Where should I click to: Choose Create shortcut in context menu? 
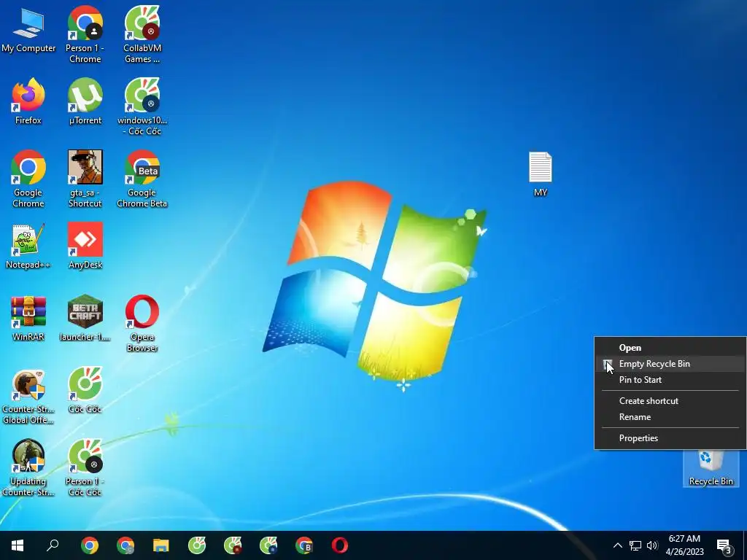[670, 401]
